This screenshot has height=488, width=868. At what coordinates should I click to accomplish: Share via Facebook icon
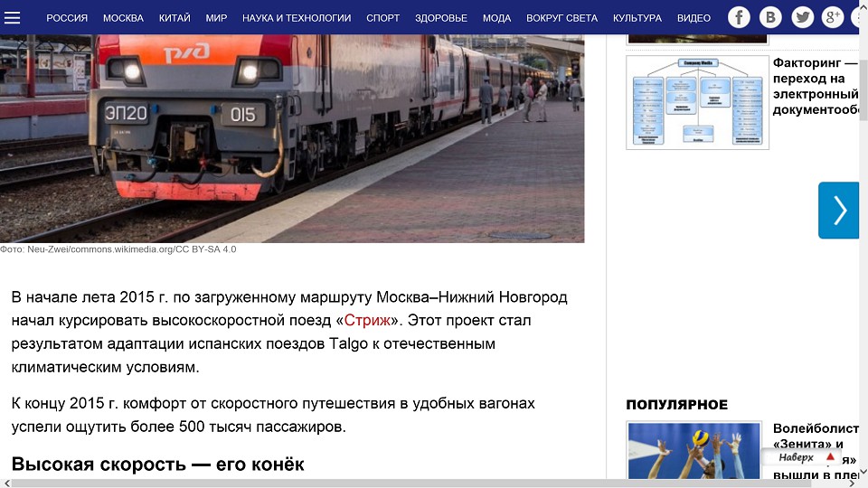tap(739, 18)
